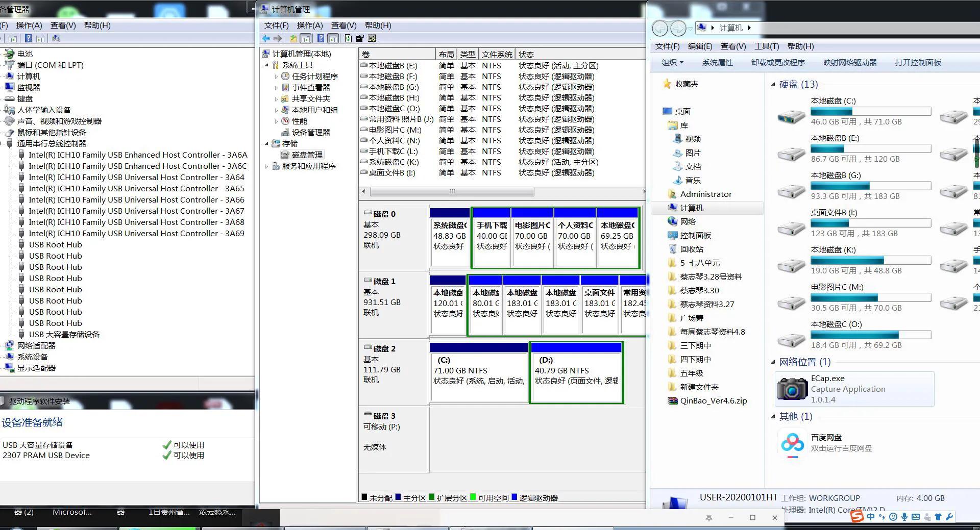Open 回收站 in Explorer navigation pane
The width and height of the screenshot is (980, 530).
(x=691, y=249)
